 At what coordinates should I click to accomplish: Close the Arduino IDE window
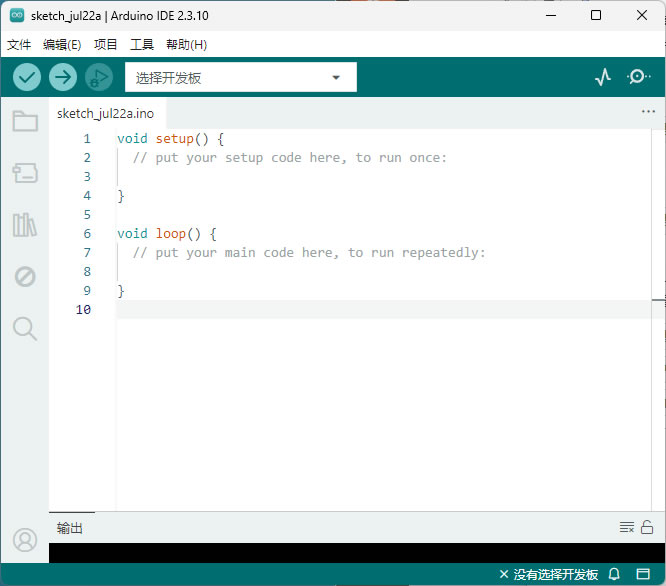(x=642, y=15)
